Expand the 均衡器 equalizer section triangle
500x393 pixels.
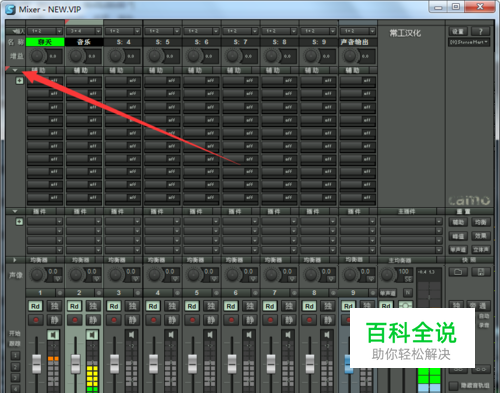coord(15,260)
